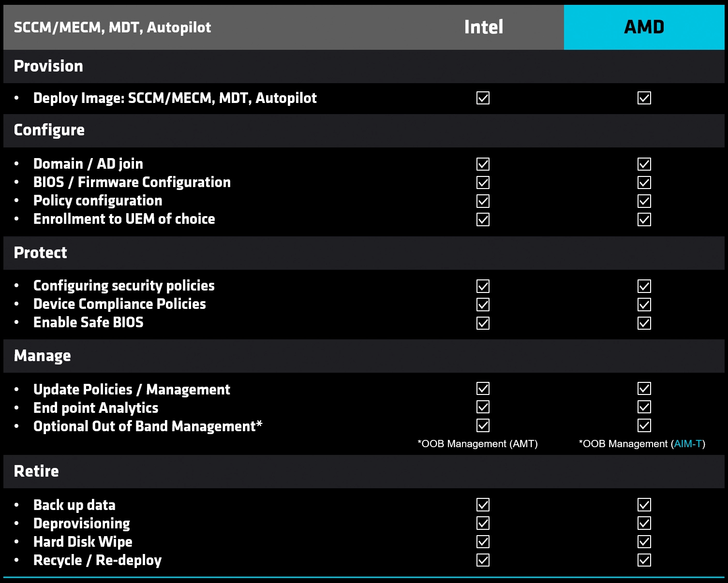Click the AMD checkbox for Deploy Image
Image resolution: width=728 pixels, height=583 pixels.
(644, 98)
